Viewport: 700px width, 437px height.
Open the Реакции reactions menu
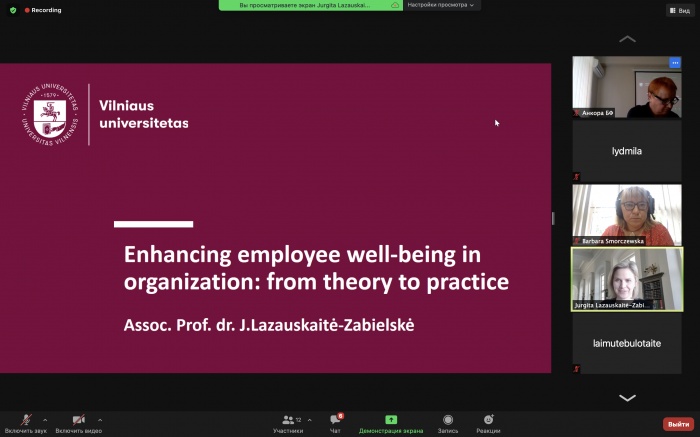point(488,420)
